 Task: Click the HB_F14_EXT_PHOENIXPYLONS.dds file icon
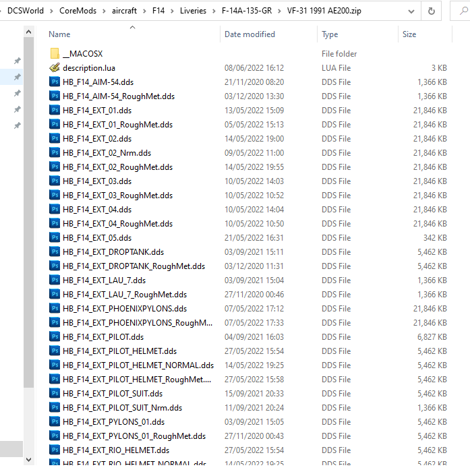coord(55,309)
